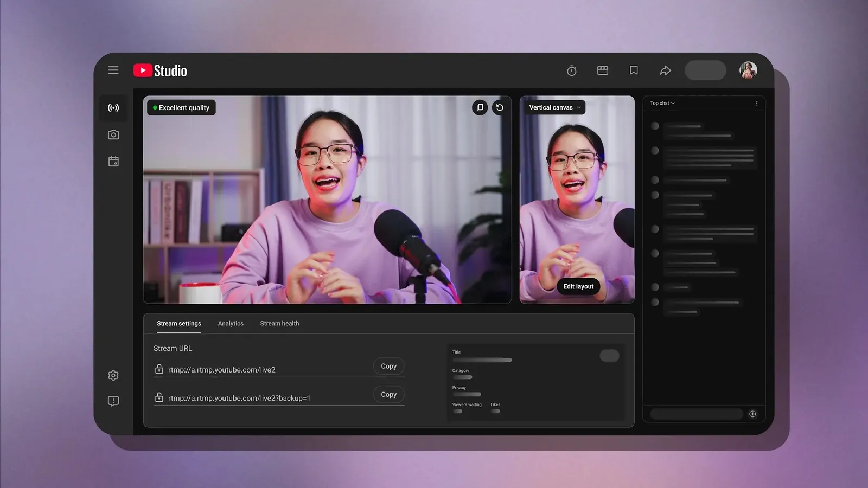
Task: Toggle the switch next to Title
Action: pos(609,356)
